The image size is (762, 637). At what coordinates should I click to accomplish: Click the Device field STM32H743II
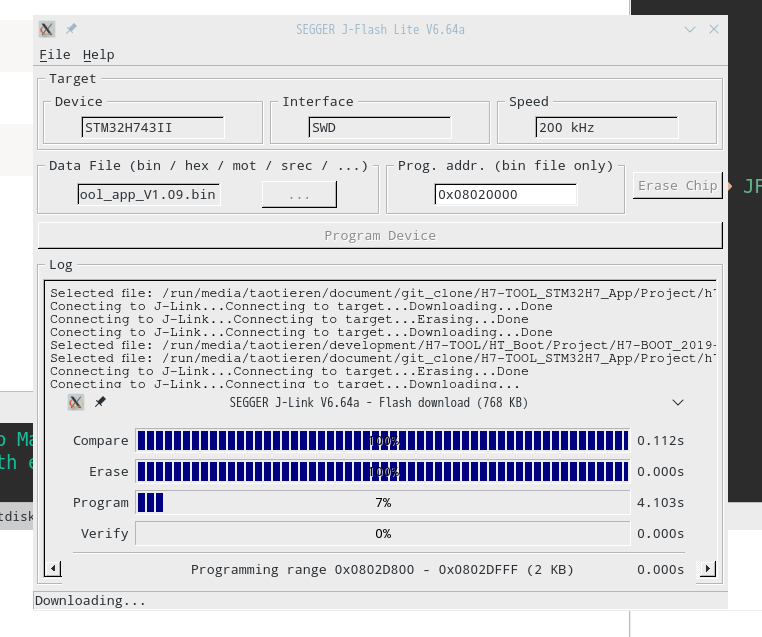[x=153, y=127]
